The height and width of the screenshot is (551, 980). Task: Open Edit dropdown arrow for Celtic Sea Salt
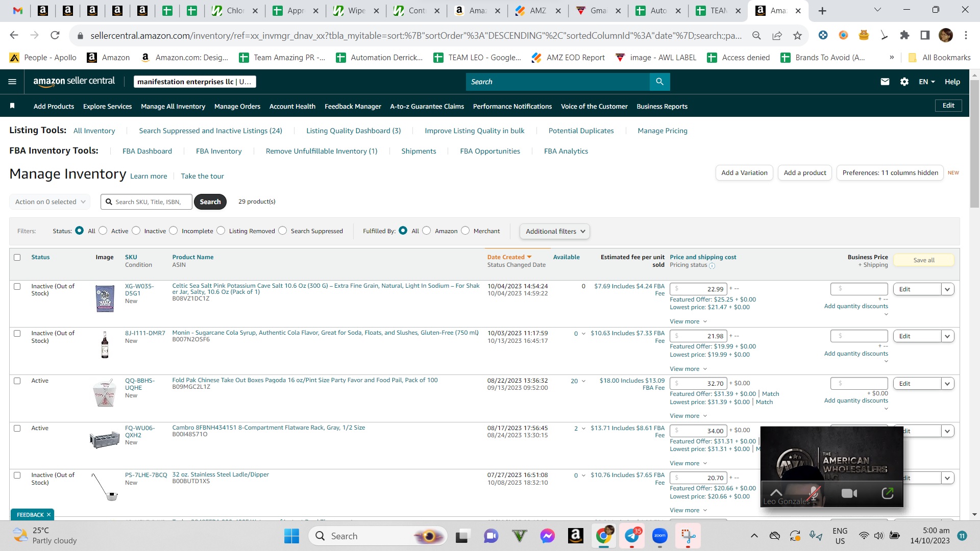coord(947,289)
